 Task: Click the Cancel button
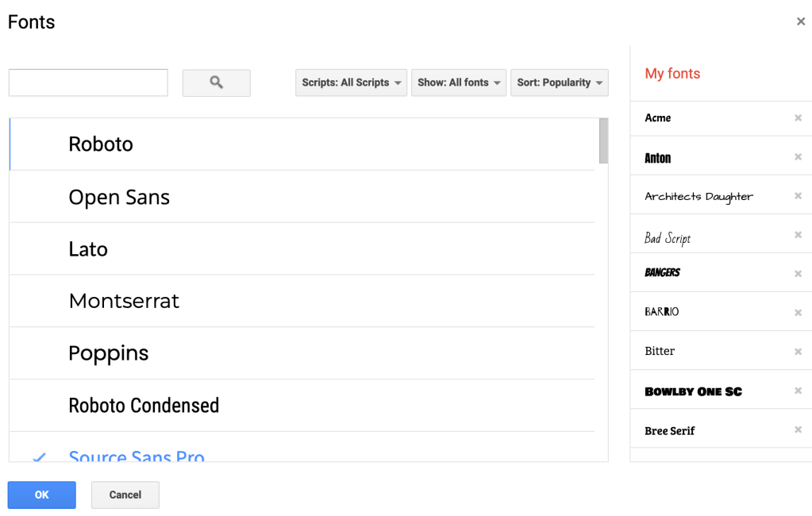click(125, 495)
